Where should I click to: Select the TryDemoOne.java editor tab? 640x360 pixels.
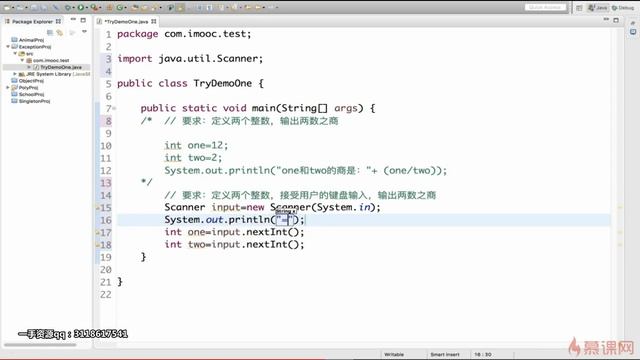tap(126, 21)
